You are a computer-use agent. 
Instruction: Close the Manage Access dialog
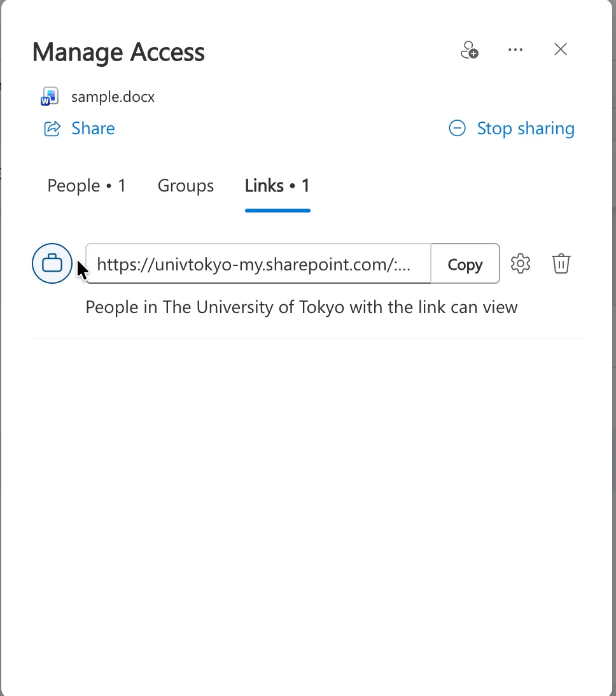(561, 49)
